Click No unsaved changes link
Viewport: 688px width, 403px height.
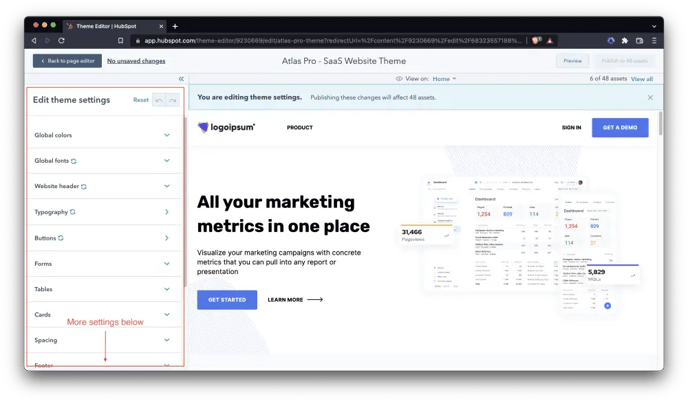coord(136,61)
